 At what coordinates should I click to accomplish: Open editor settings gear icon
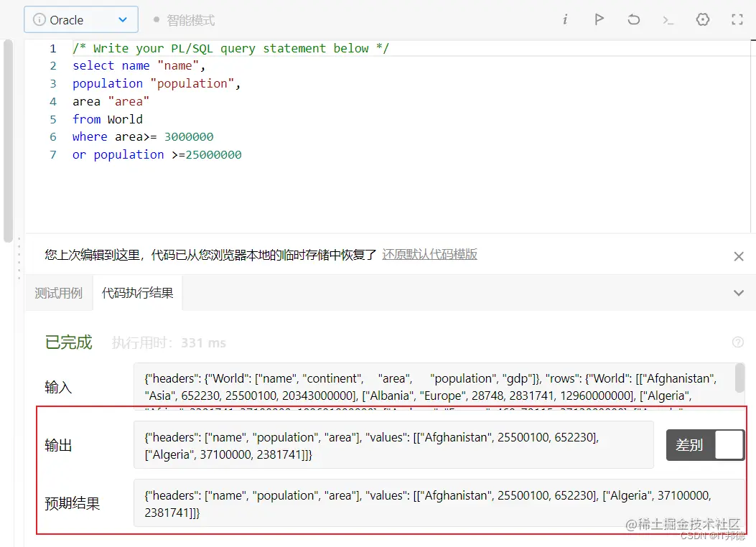click(x=702, y=20)
